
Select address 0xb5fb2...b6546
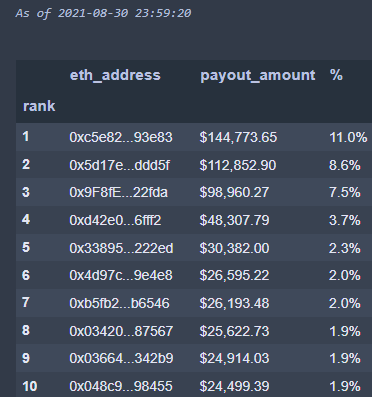(119, 303)
